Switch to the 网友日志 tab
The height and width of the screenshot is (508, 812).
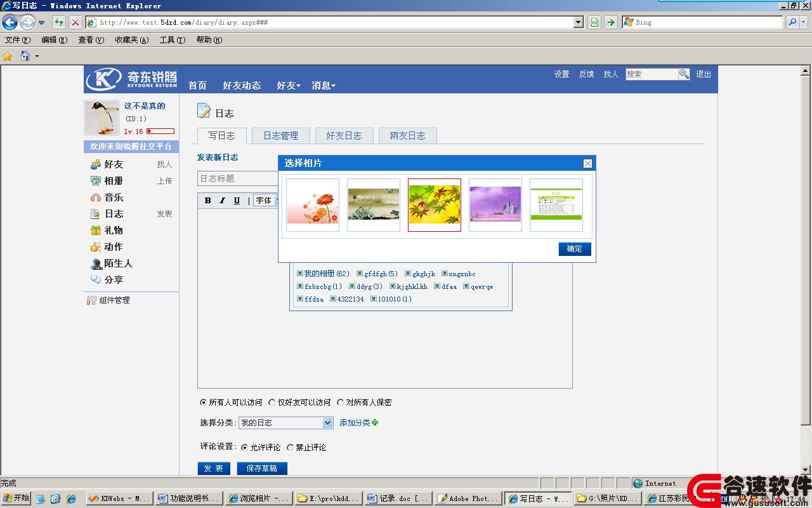click(407, 136)
